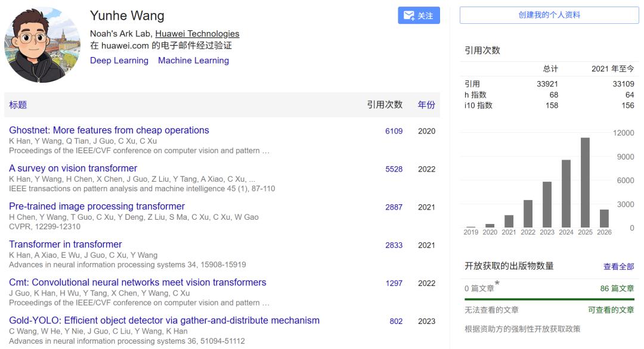This screenshot has height=349, width=644.
Task: Open the 'Ghostnet: More features from cheap operations' paper
Action: click(x=109, y=130)
